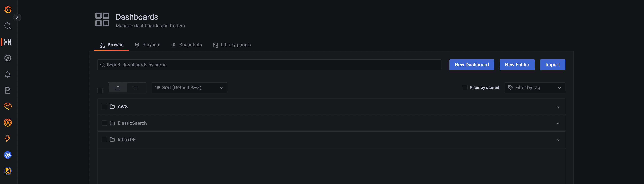Open the Sort (Default A–Z) dropdown
The image size is (644, 184).
pos(189,87)
